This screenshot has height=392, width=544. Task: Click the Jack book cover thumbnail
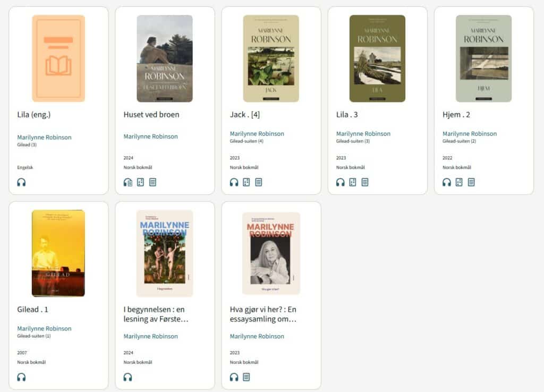[x=271, y=58]
